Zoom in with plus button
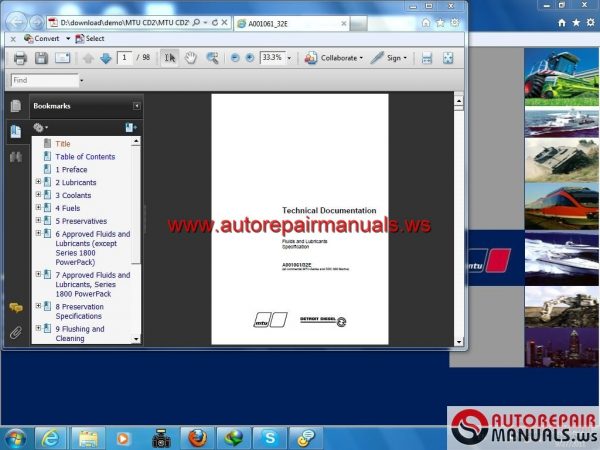 (249, 58)
